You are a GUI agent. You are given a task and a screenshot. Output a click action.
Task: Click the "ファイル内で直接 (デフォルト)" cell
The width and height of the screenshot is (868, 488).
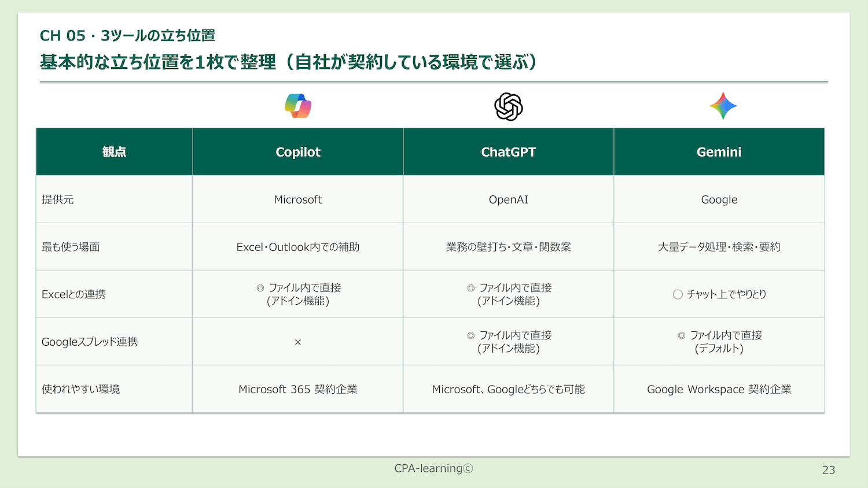coord(719,342)
